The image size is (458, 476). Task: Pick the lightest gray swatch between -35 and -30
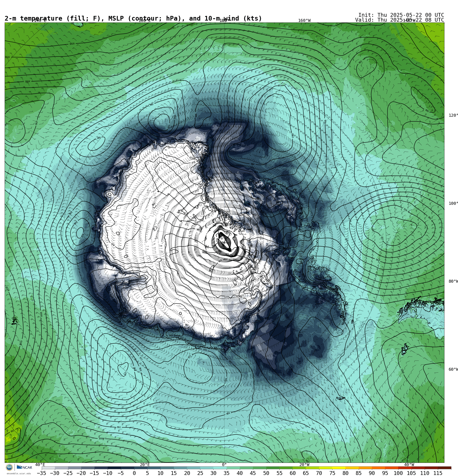pyautogui.click(x=48, y=468)
